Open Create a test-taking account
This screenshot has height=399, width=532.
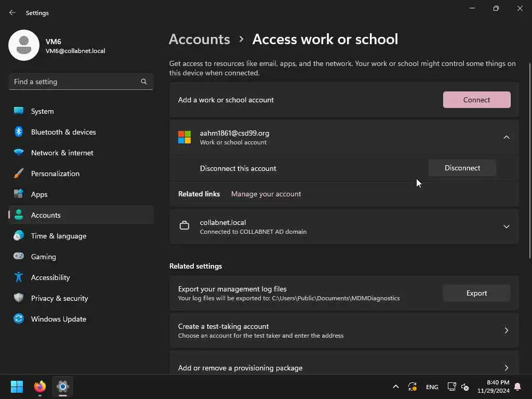(x=344, y=330)
